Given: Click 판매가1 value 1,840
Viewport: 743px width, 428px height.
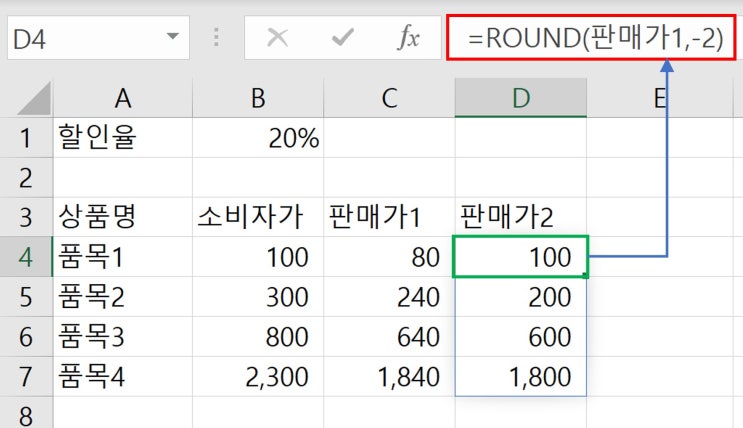Looking at the screenshot, I should 390,376.
